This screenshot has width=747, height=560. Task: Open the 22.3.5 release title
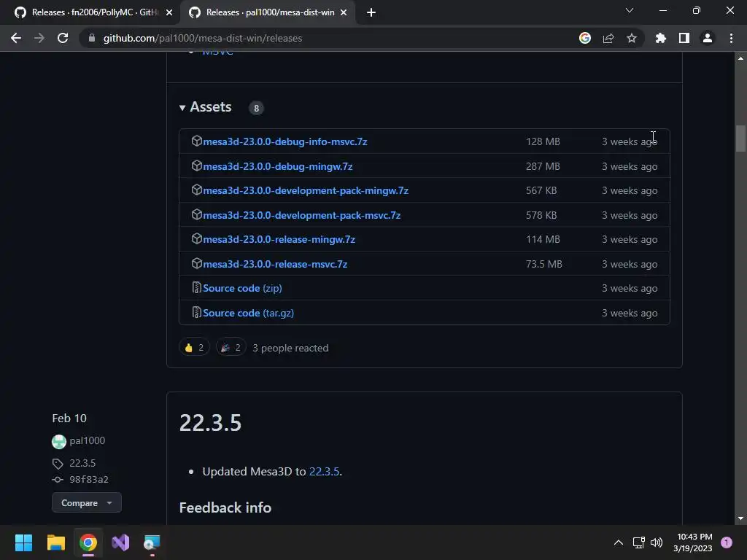[211, 423]
